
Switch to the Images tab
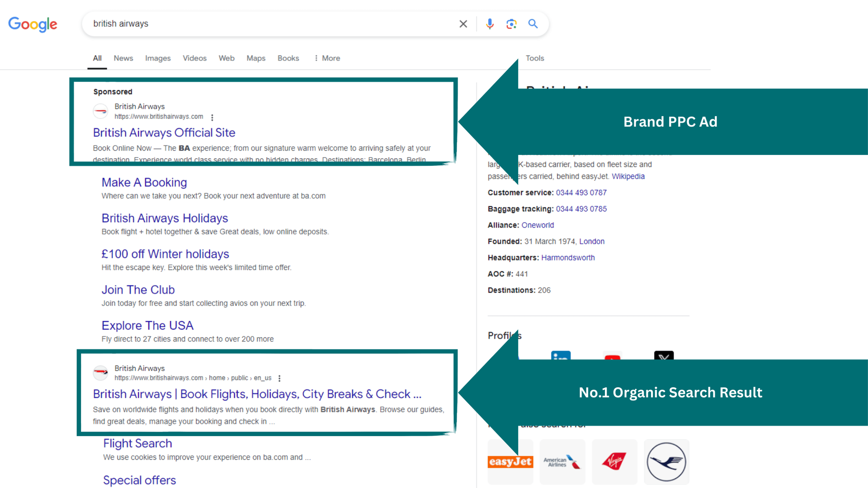(158, 58)
